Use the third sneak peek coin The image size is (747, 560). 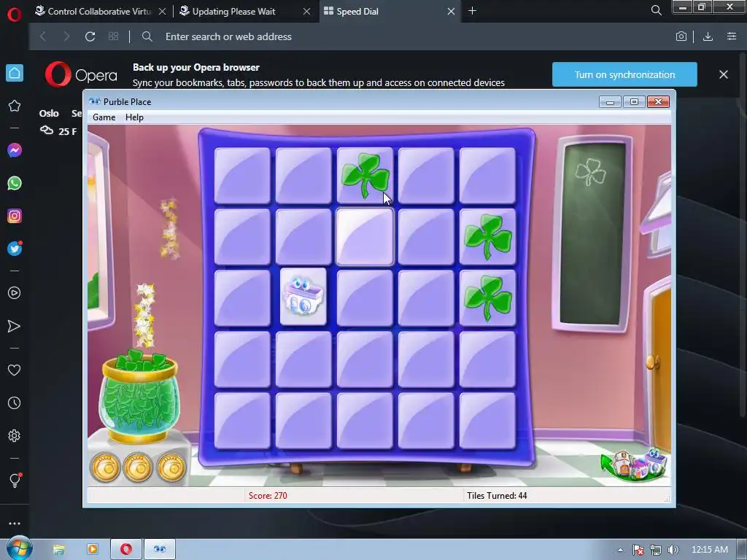pos(171,467)
